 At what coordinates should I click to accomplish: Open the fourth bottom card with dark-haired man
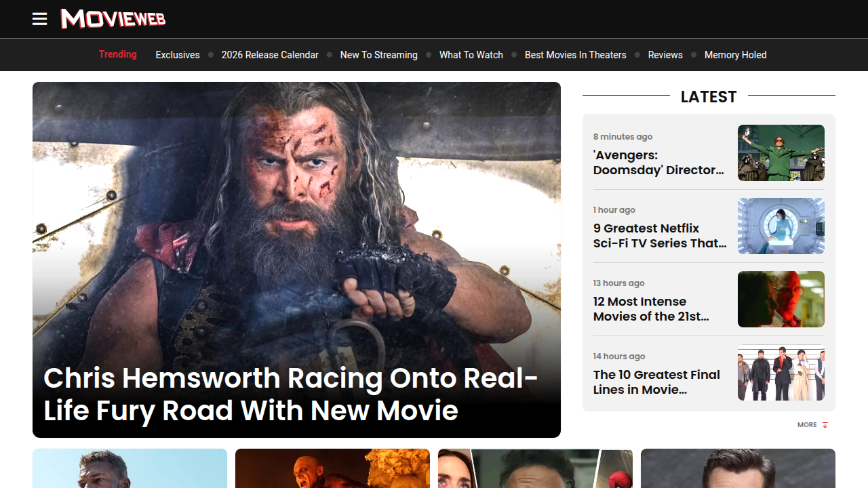coord(738,468)
